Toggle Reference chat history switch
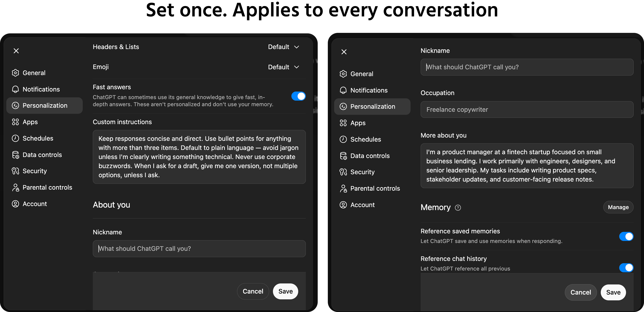Image resolution: width=644 pixels, height=312 pixels. (626, 268)
